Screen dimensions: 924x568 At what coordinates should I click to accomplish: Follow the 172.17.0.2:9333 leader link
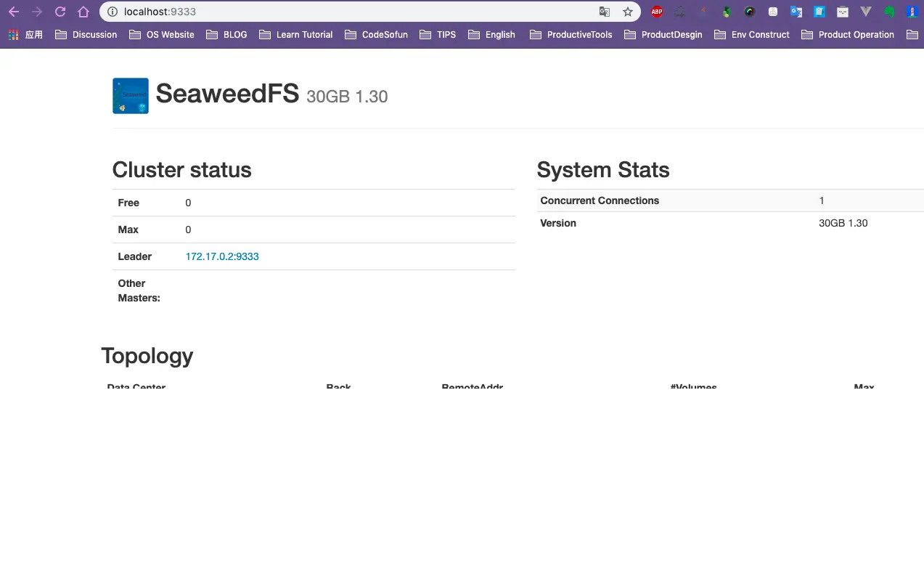click(x=222, y=256)
